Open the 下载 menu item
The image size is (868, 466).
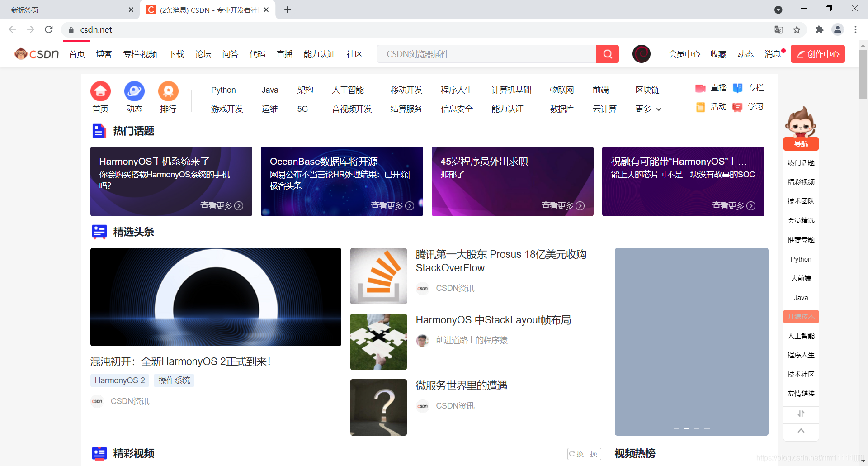176,54
